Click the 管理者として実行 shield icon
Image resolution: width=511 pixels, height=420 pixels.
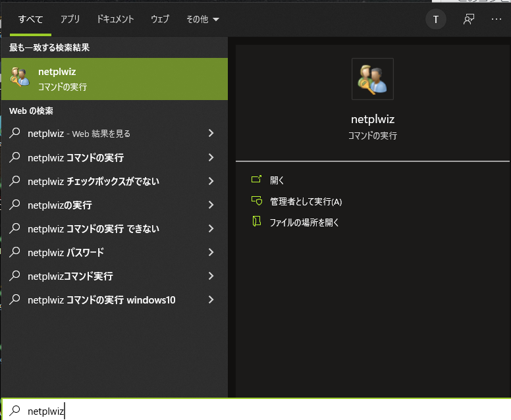tap(256, 201)
